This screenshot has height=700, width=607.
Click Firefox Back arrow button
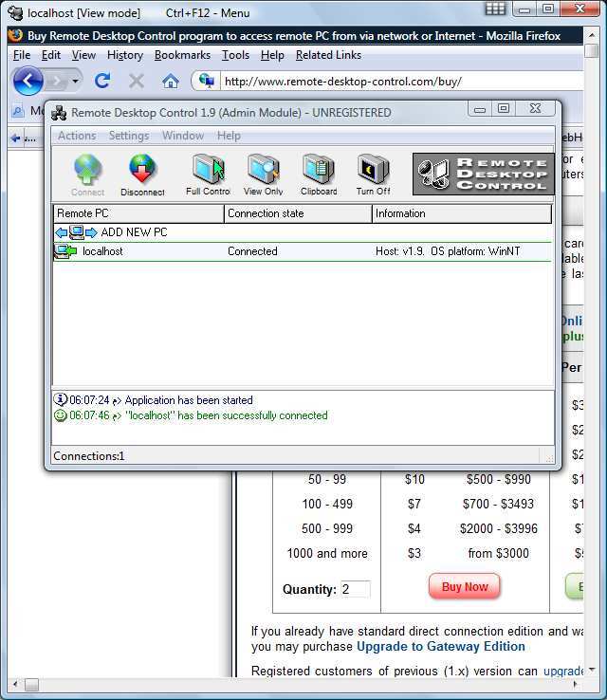pos(28,81)
